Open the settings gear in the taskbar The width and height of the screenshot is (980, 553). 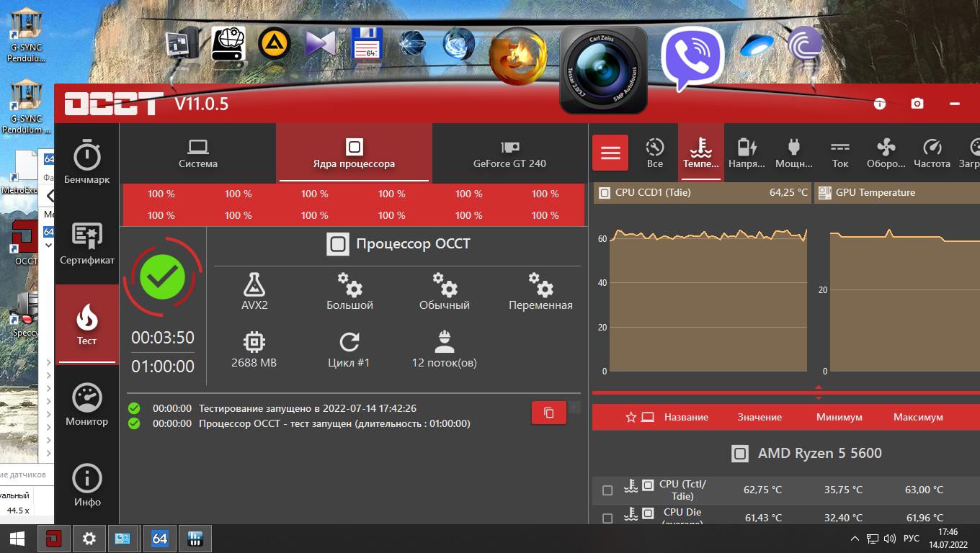point(89,539)
